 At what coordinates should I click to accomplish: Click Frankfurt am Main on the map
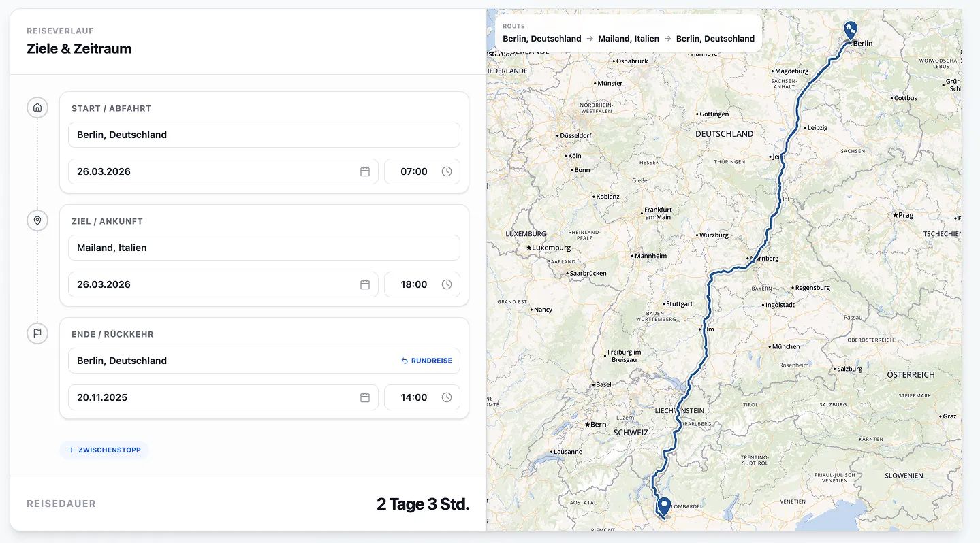[x=658, y=213]
